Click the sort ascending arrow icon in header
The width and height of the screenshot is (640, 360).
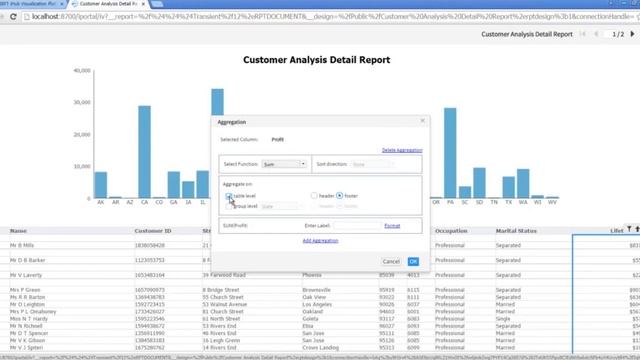637,229
